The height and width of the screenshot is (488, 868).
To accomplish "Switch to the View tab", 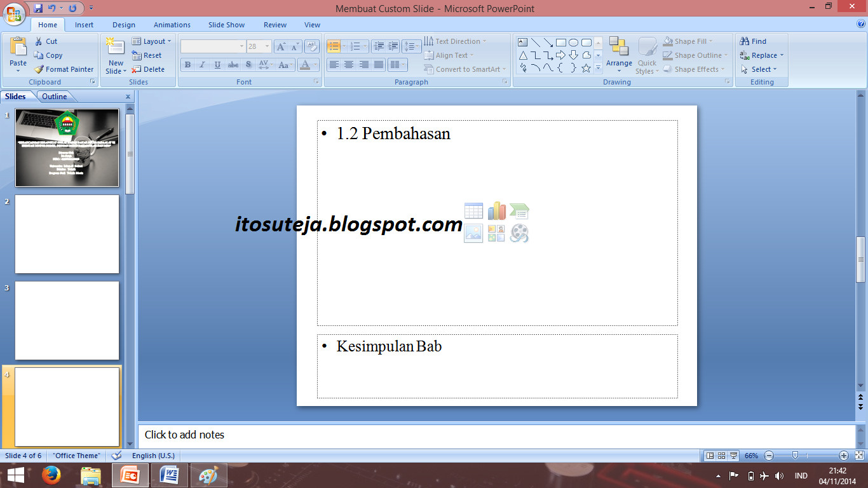I will [313, 25].
